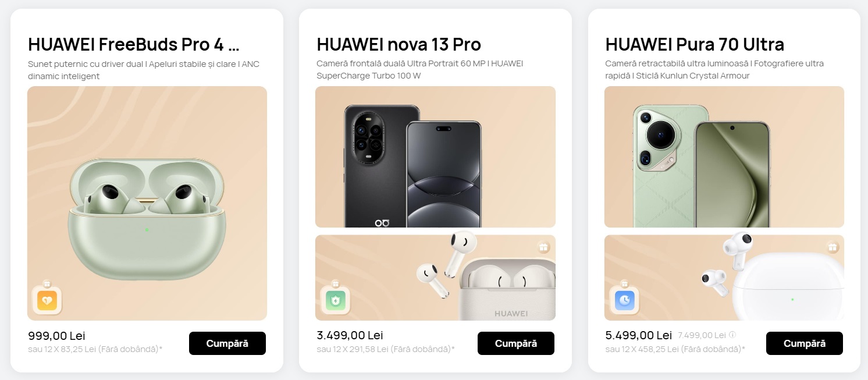The image size is (868, 380).
Task: Buy the HUAWEI FreeBuds Pro 4 with Cumpără
Action: [x=227, y=343]
